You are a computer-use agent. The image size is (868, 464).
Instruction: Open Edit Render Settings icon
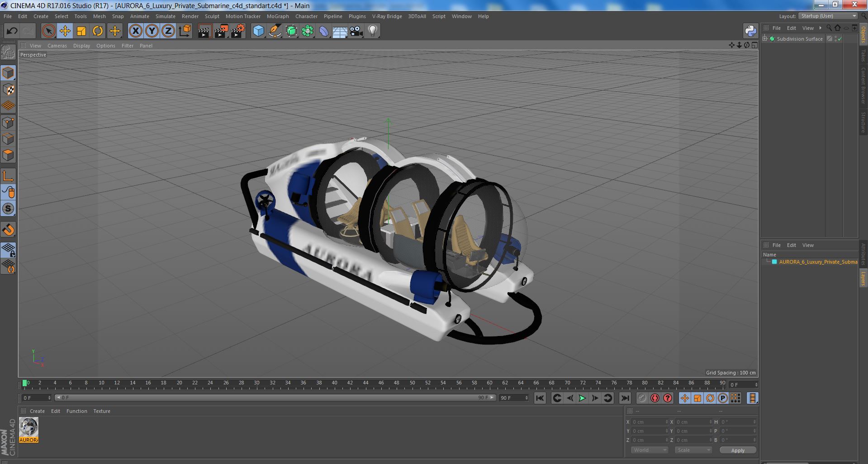(237, 31)
